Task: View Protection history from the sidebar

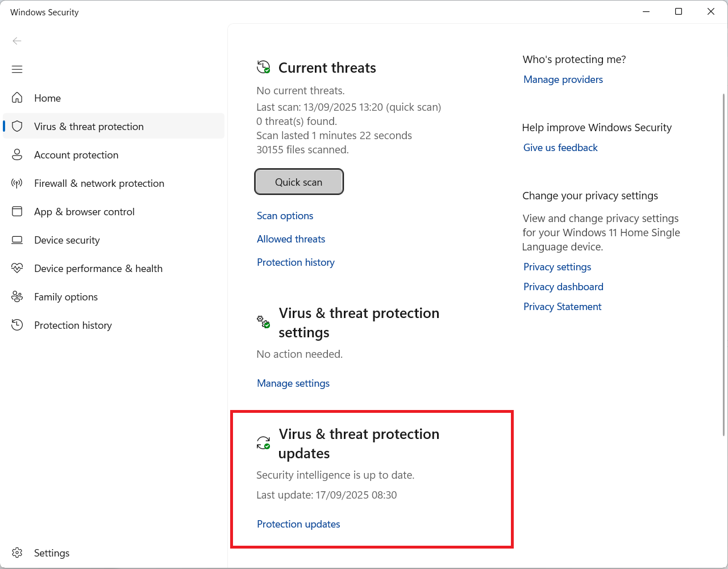Action: [x=73, y=325]
